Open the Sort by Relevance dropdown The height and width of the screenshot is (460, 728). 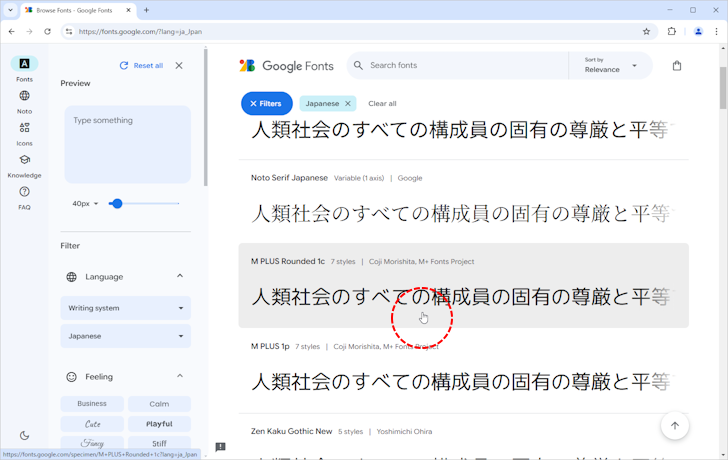pyautogui.click(x=610, y=65)
